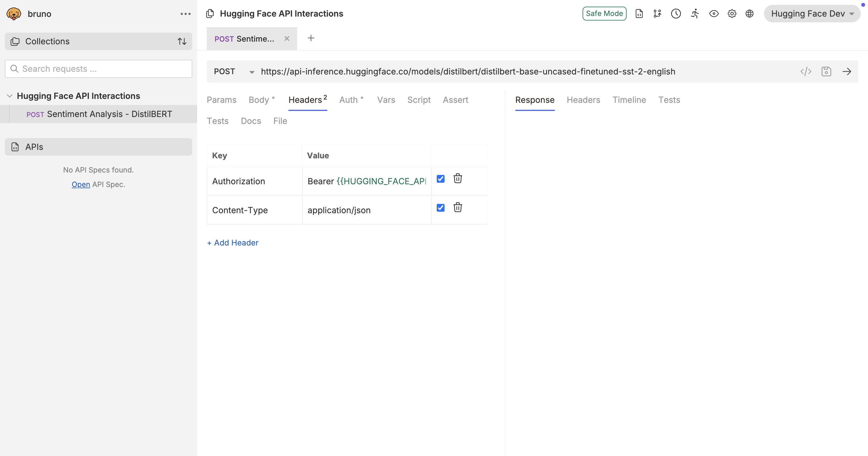Switch to the Params tab

[222, 100]
